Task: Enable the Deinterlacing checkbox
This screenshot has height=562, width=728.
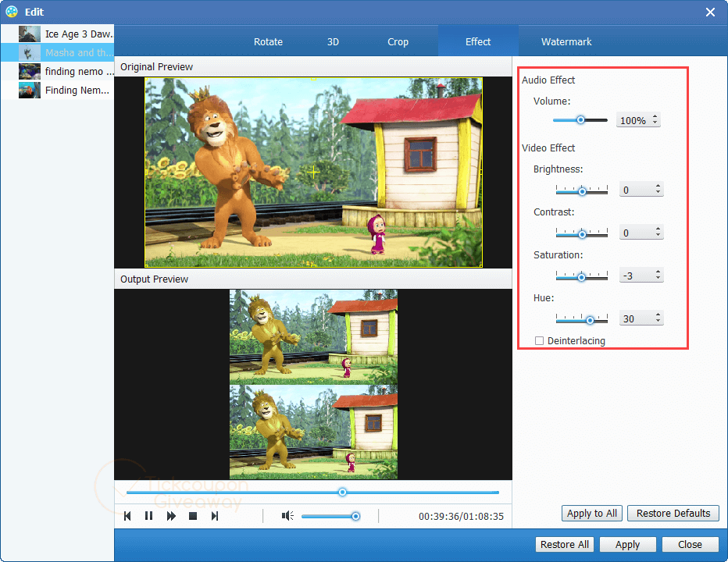Action: 539,340
